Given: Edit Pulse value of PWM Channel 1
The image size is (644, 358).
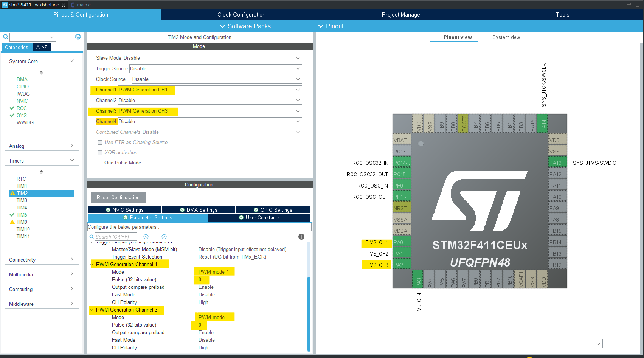Looking at the screenshot, I should click(200, 279).
